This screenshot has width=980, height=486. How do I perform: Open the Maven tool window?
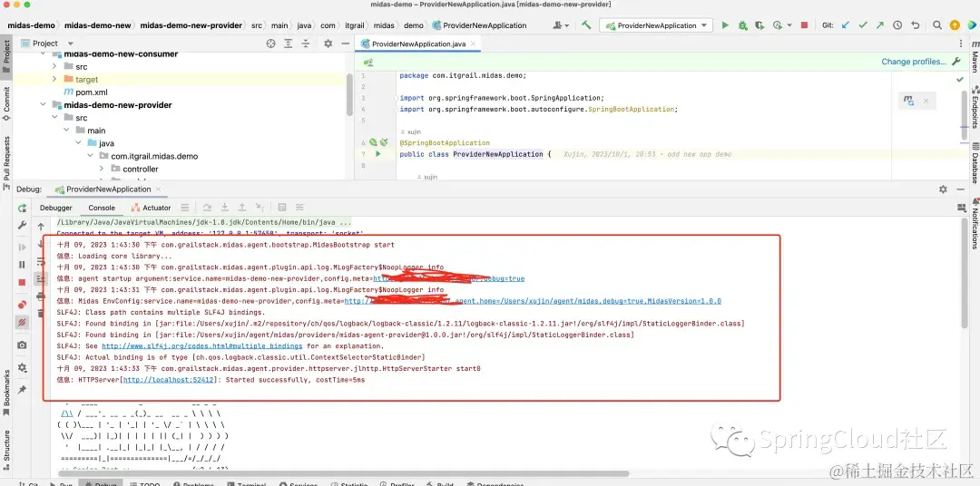click(x=975, y=56)
